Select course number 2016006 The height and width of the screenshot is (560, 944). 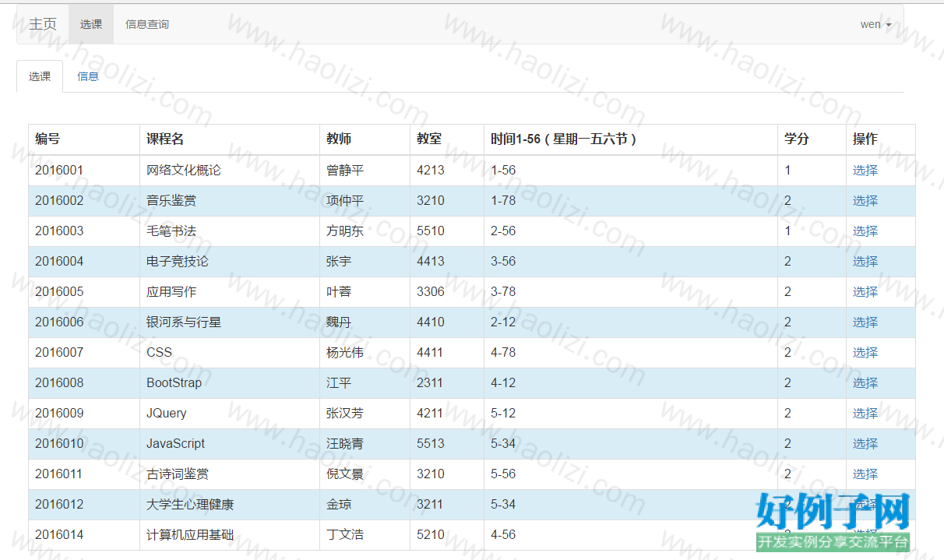pos(59,322)
